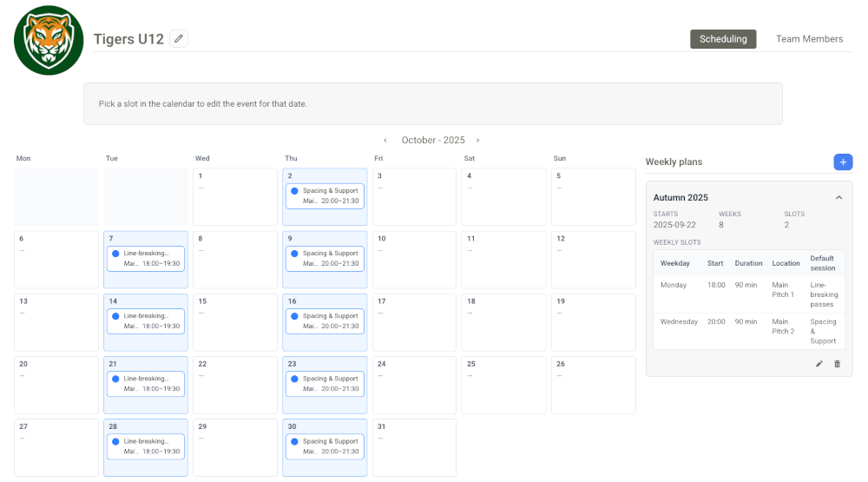This screenshot has width=868, height=482.
Task: Click the Tigers U12 team logo
Action: coord(49,40)
